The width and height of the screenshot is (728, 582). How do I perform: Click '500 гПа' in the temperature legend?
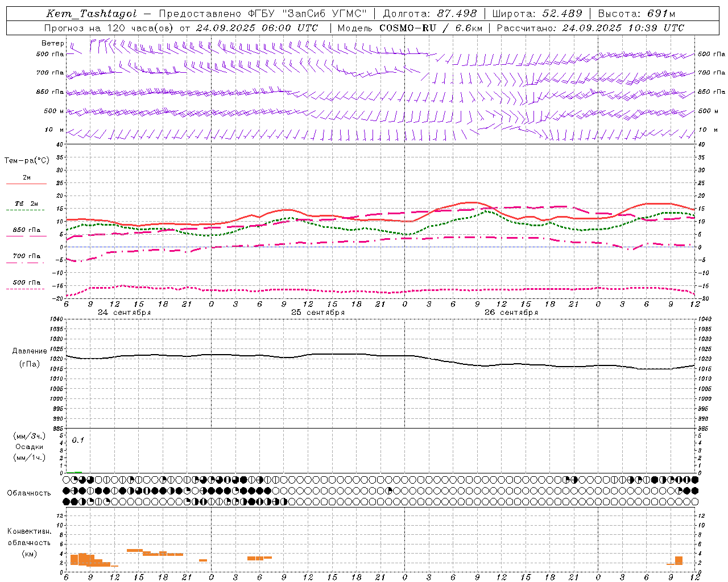click(x=27, y=282)
